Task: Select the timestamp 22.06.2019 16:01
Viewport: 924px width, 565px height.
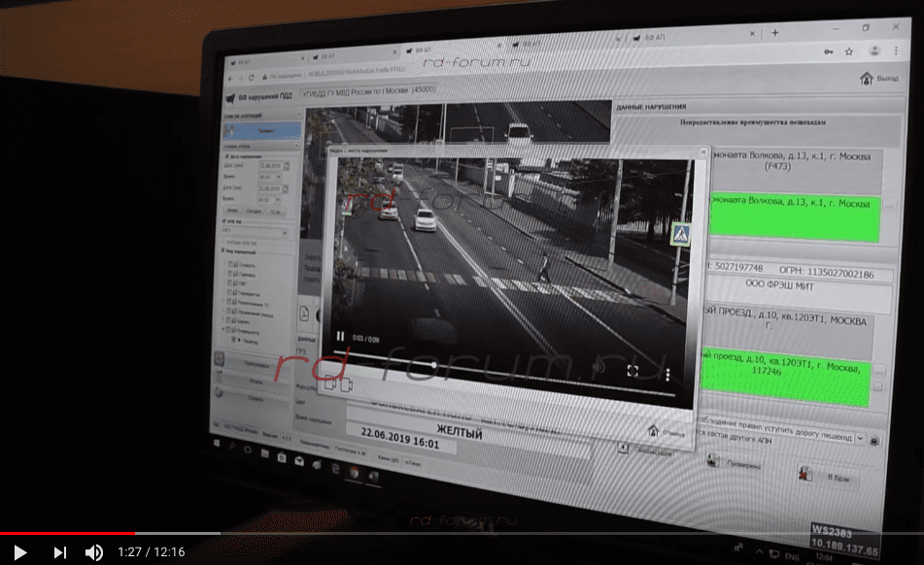Action: (399, 438)
